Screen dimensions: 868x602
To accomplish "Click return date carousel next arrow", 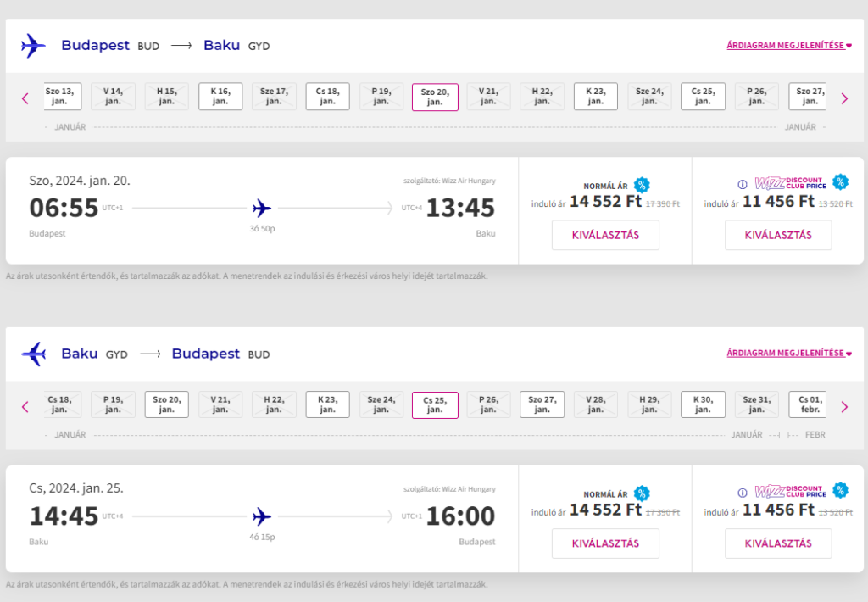I will point(843,407).
